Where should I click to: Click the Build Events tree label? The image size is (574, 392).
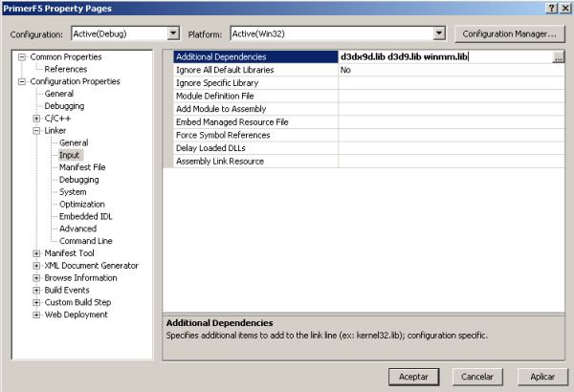[x=67, y=291]
